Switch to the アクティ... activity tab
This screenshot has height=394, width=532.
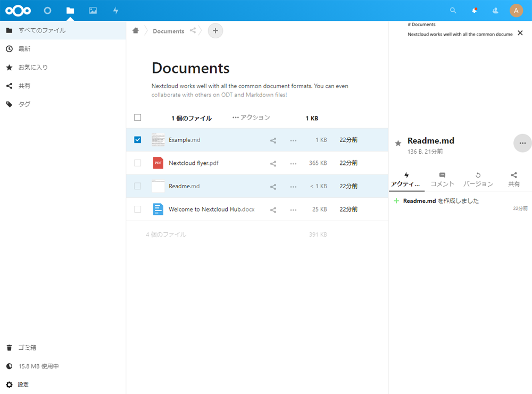(406, 180)
